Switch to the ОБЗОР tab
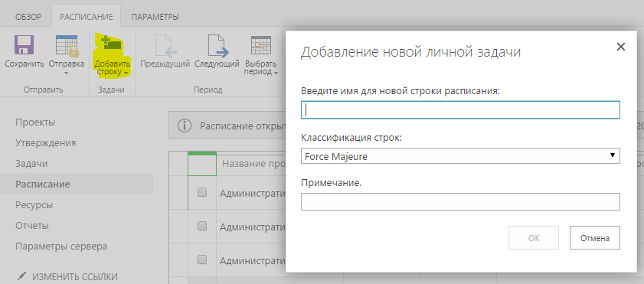 tap(28, 18)
